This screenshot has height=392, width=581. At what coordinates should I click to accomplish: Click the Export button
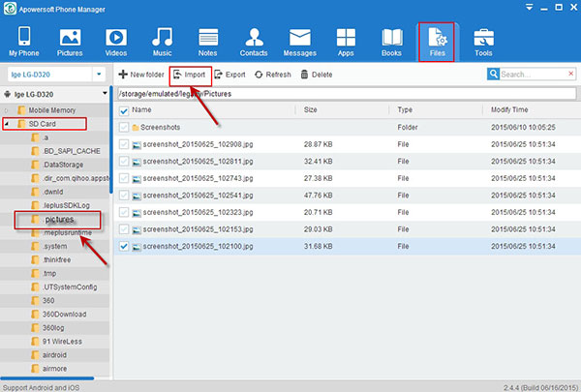pyautogui.click(x=229, y=75)
